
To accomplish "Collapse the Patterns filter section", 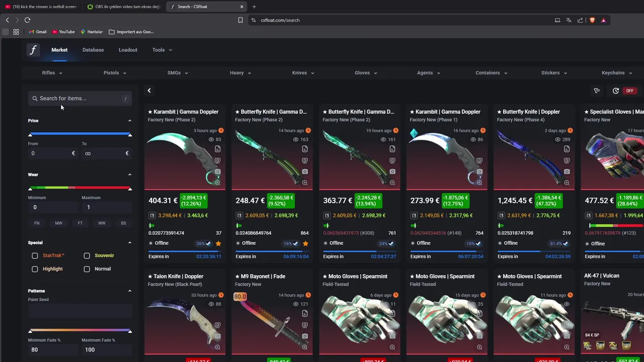I will click(129, 291).
